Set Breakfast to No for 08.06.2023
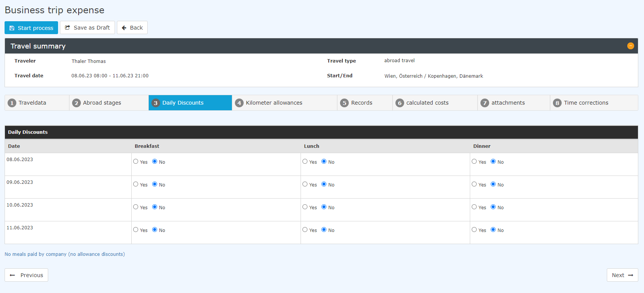Screen dimensions: 644x293 point(155,161)
